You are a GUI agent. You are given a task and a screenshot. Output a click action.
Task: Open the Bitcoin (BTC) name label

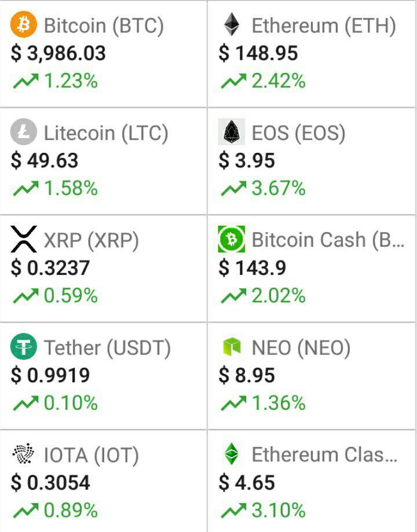click(x=104, y=25)
